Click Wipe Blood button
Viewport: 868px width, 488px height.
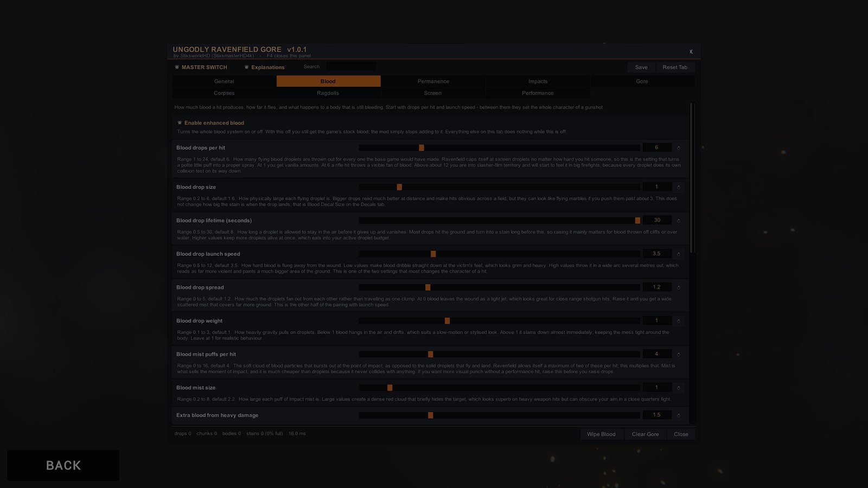click(x=601, y=434)
